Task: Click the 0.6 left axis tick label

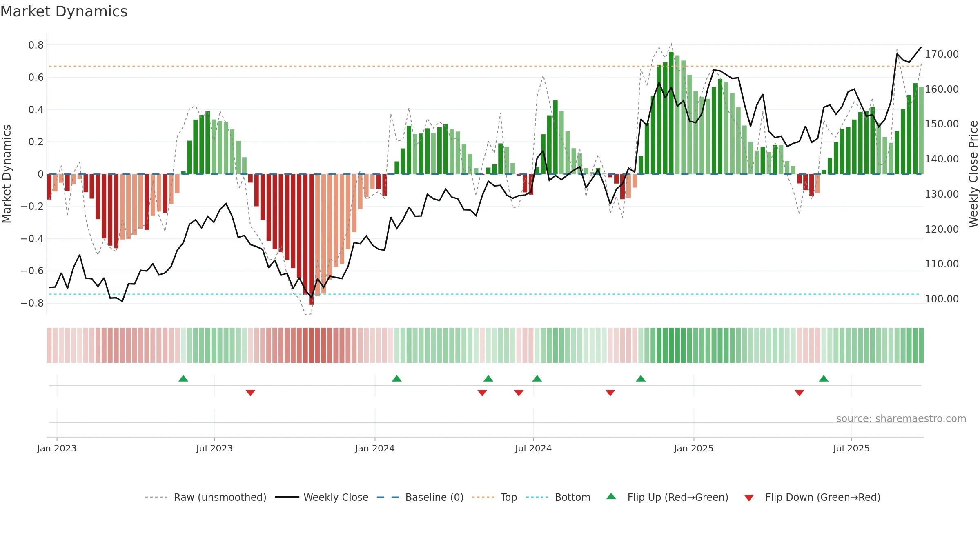Action: [x=36, y=77]
